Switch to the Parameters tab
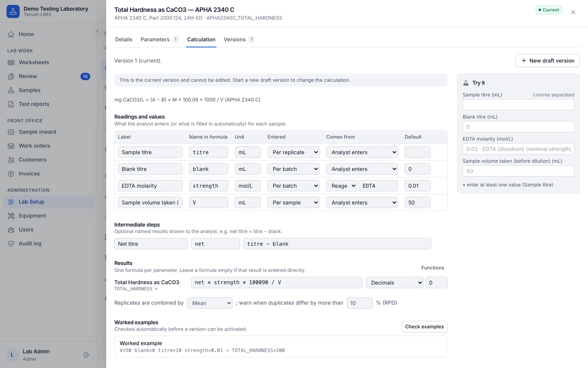 click(x=159, y=40)
